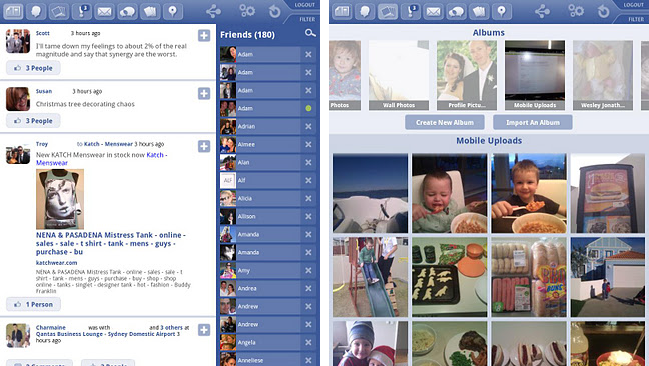This screenshot has width=649, height=366.
Task: Open the mail envelope icon in the feed screen
Action: point(104,11)
